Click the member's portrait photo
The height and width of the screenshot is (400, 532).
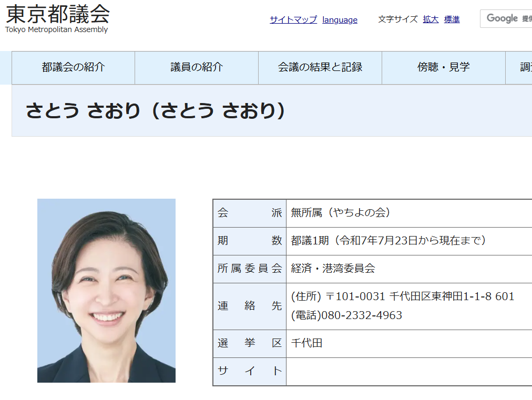(x=106, y=290)
